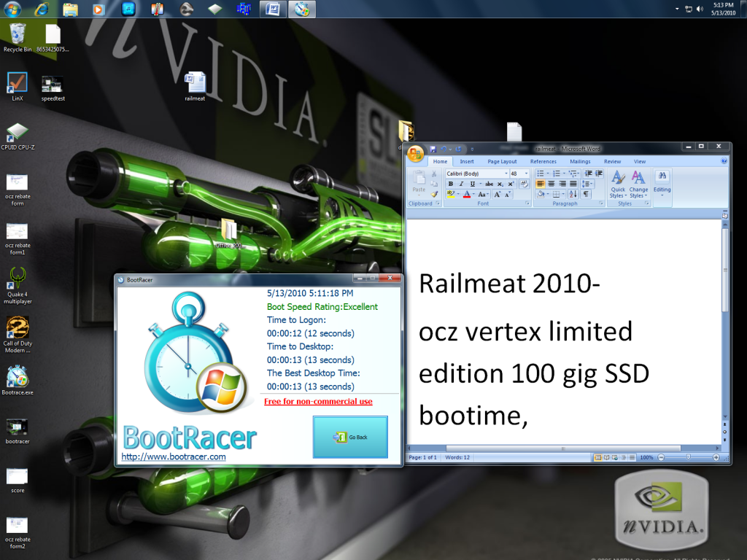The width and height of the screenshot is (747, 560).
Task: Open Word Help icon
Action: 724,161
